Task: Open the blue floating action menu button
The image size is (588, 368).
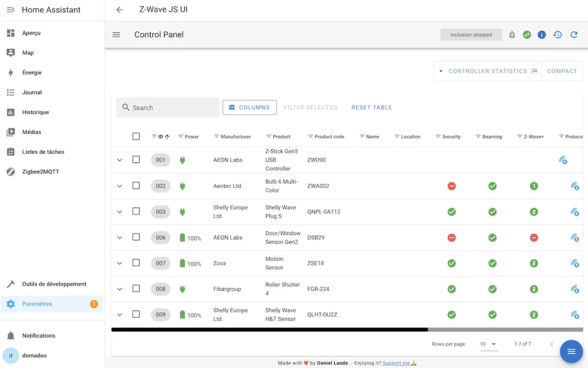Action: (571, 351)
